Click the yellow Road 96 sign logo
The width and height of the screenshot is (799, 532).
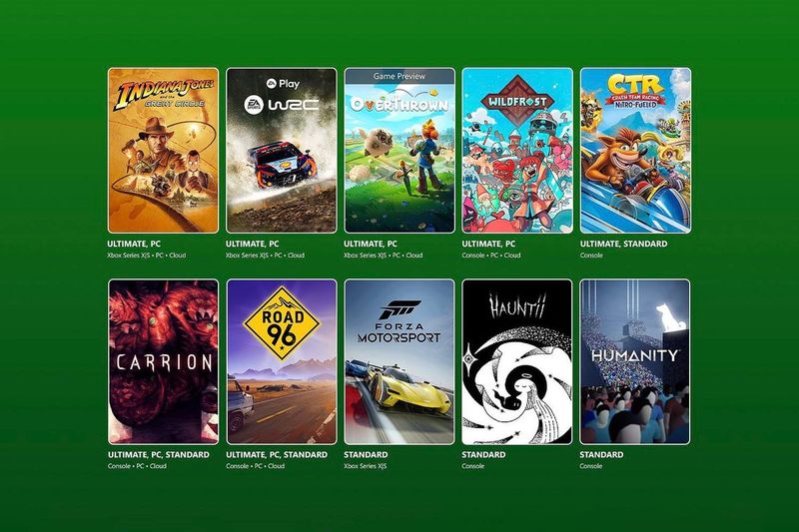[x=282, y=323]
